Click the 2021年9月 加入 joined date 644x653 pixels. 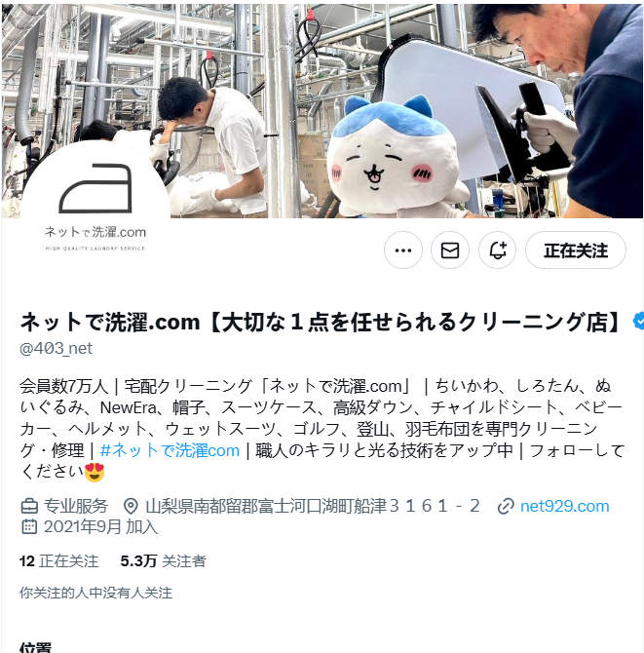[100, 527]
